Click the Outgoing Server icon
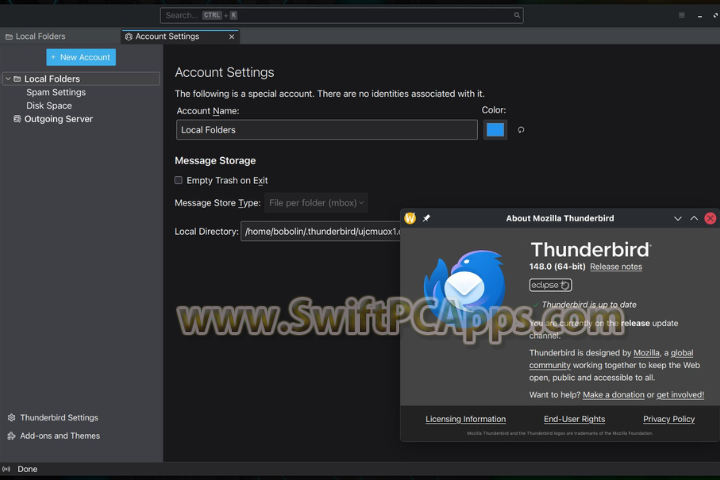Image resolution: width=720 pixels, height=480 pixels. point(17,119)
